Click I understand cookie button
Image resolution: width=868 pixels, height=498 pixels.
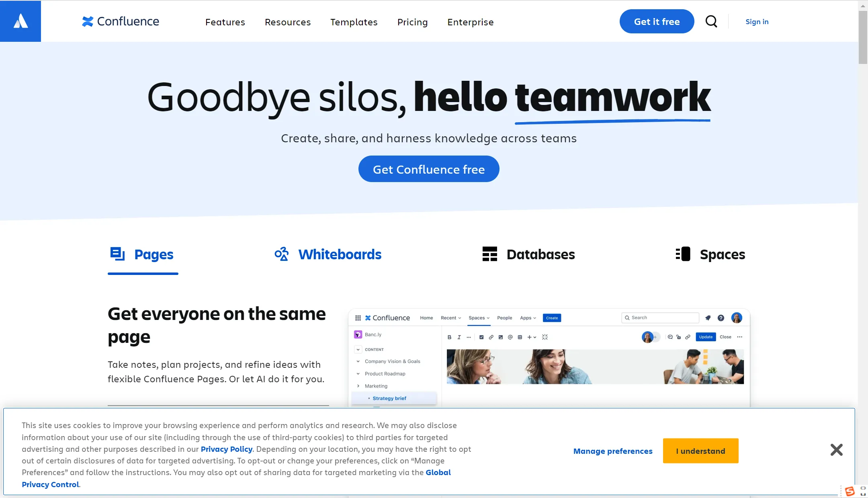pyautogui.click(x=700, y=450)
